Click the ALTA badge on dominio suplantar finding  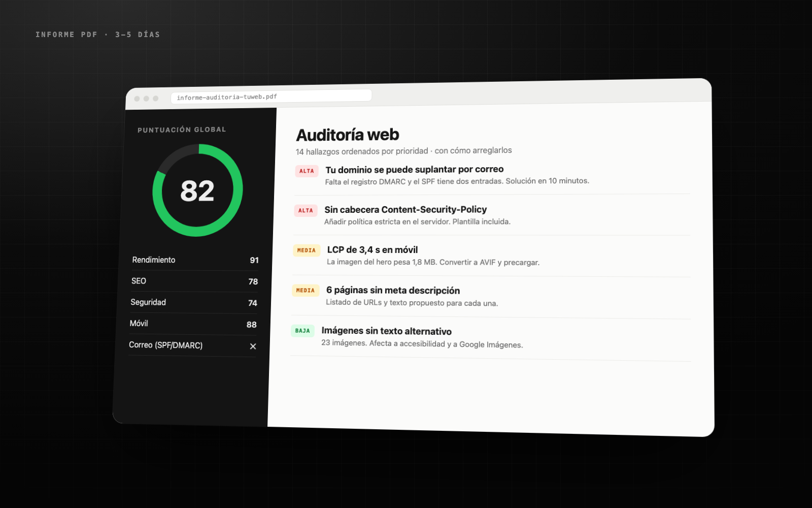[307, 171]
